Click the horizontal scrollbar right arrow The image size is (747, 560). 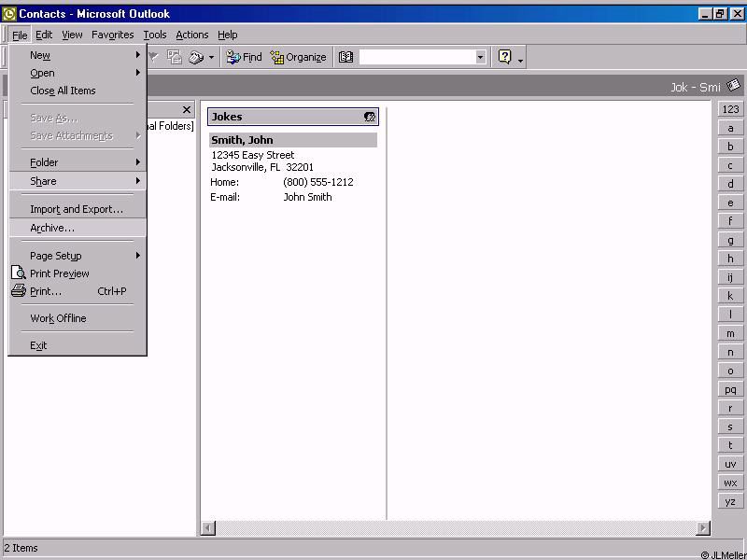tap(703, 527)
